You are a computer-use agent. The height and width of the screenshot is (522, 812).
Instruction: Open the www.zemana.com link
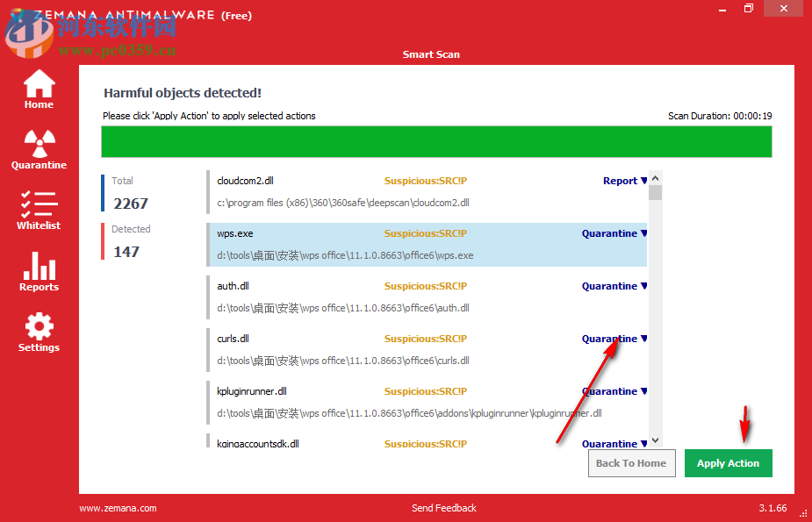pyautogui.click(x=117, y=508)
